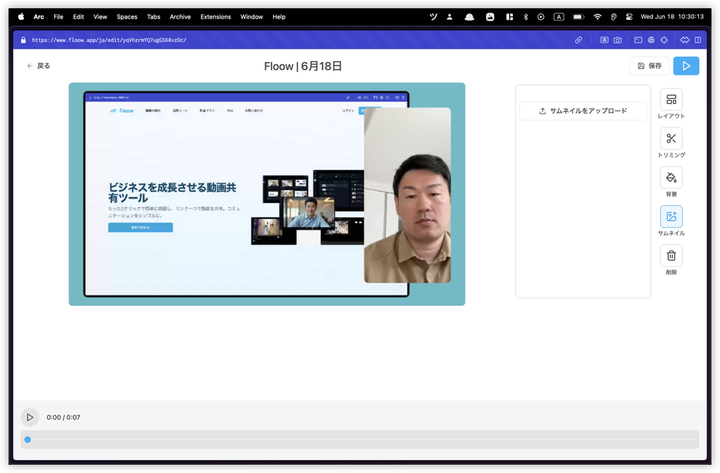Open the Tabs menu
This screenshot has width=720, height=473.
coord(153,17)
